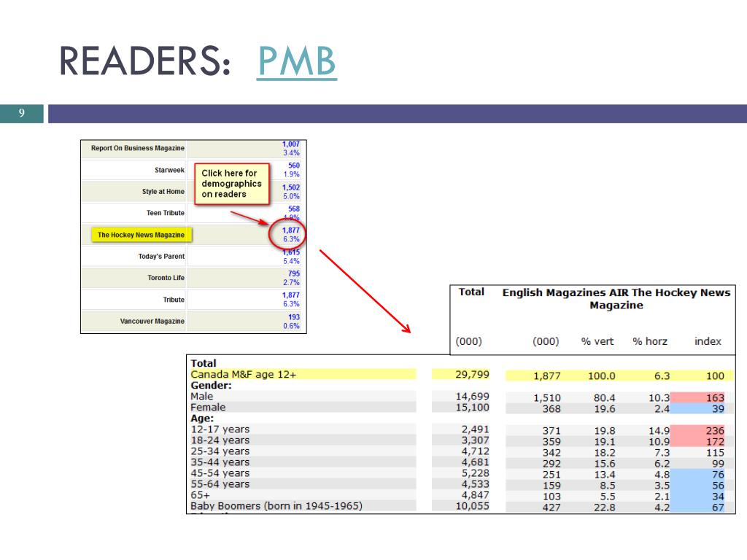Click the Toronto Life 795 value

(x=294, y=273)
